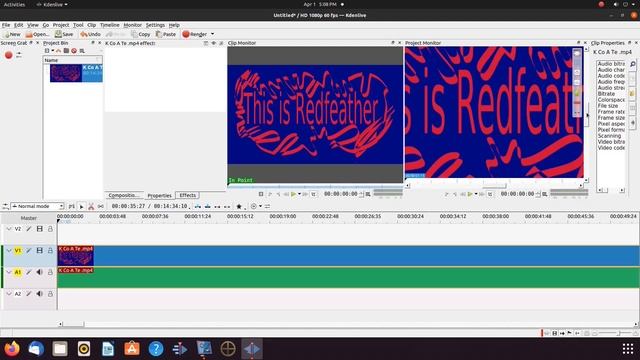This screenshot has width=640, height=360.
Task: Click the track menu icon left of Normal mode
Action: (5, 207)
